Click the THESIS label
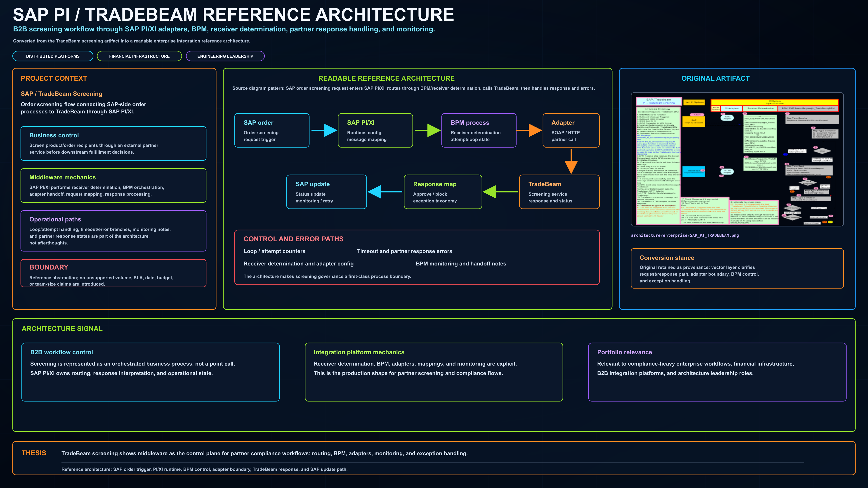 point(34,453)
